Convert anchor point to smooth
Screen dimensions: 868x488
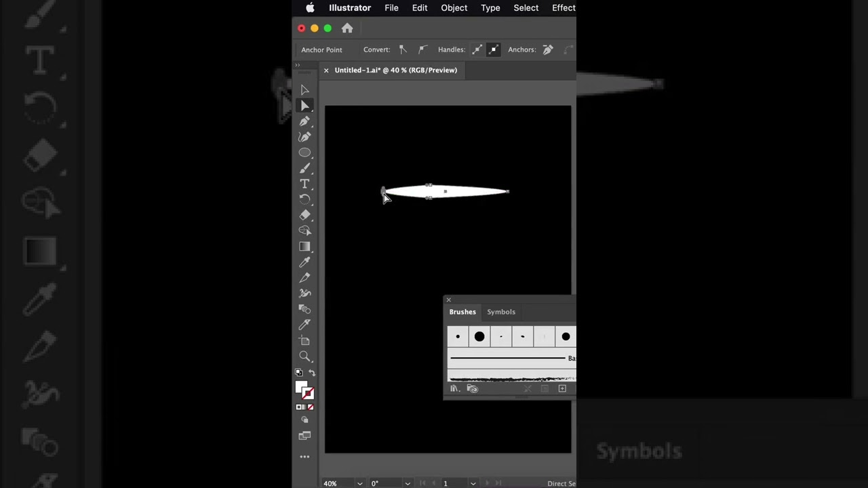pyautogui.click(x=422, y=49)
